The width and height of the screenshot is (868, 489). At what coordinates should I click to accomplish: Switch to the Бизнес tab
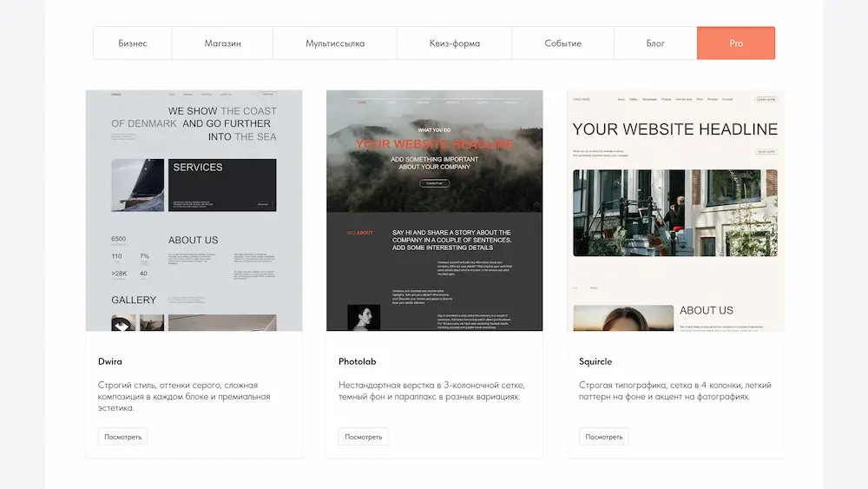(x=133, y=43)
